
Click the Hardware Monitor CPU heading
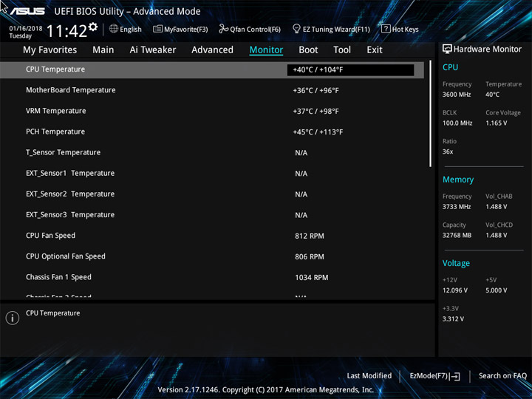coord(450,67)
